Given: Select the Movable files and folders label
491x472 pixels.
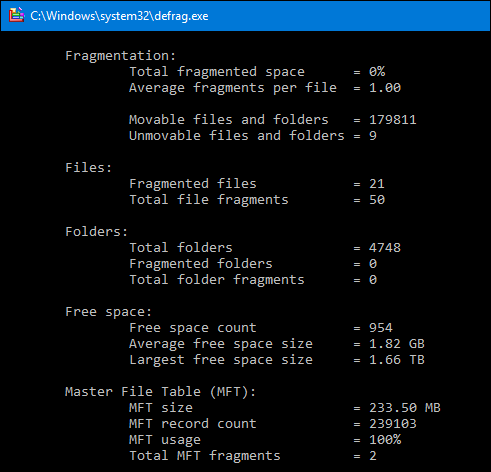Looking at the screenshot, I should [229, 120].
